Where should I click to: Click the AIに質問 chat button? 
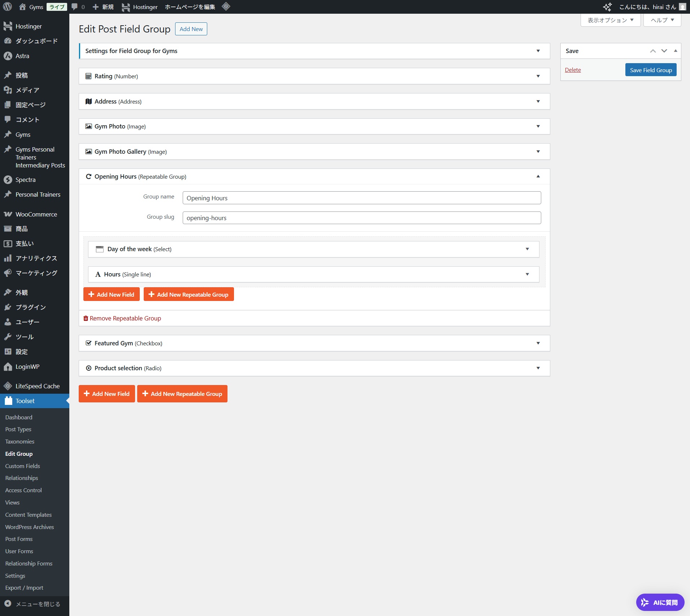click(x=660, y=602)
